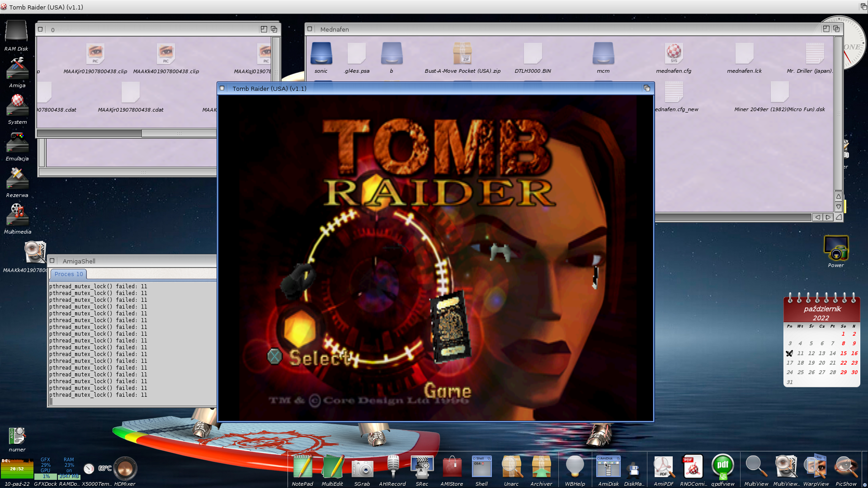
Task: Open RNOComi... PDF icon in dock
Action: [x=693, y=470]
